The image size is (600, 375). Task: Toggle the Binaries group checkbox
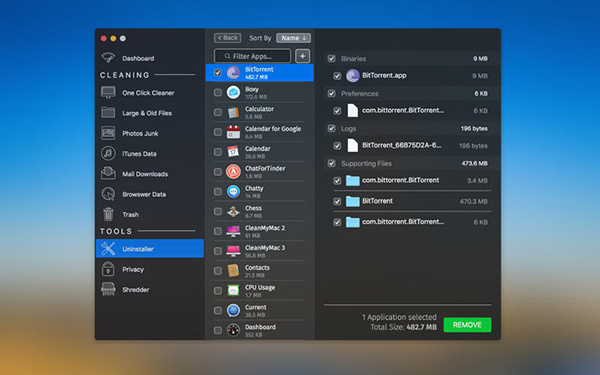[331, 59]
